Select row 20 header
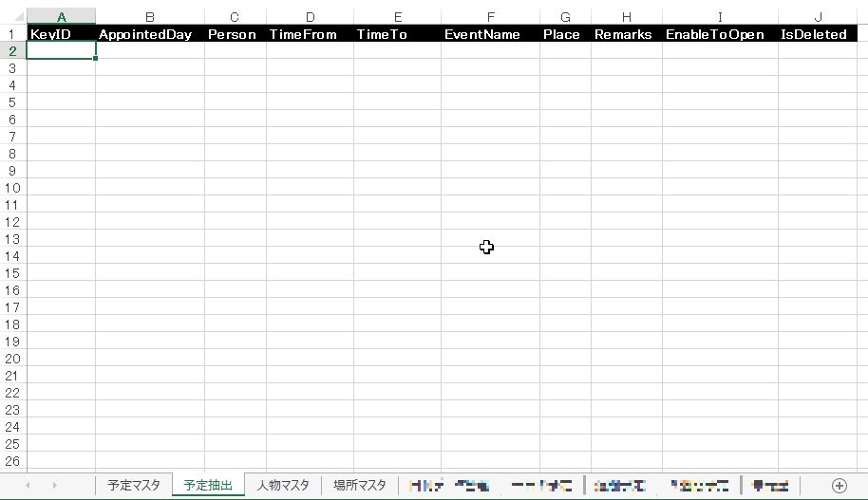Viewport: 868px width, 500px height. point(12,359)
